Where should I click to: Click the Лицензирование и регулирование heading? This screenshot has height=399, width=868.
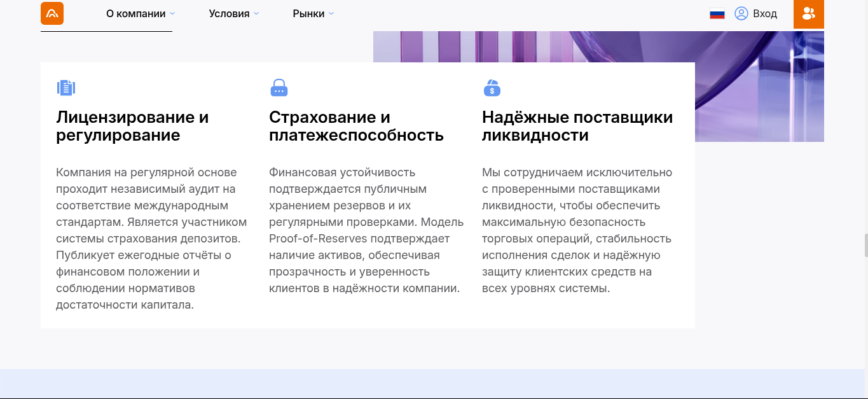(x=132, y=126)
